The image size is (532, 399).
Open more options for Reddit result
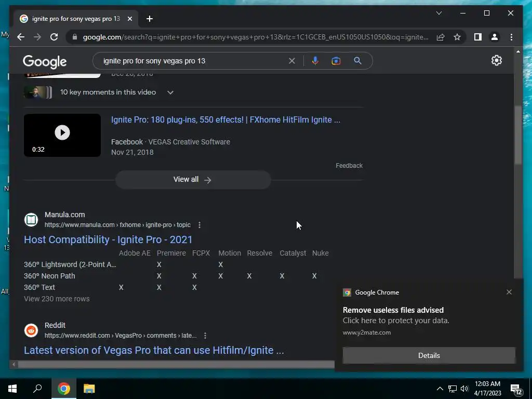point(205,336)
